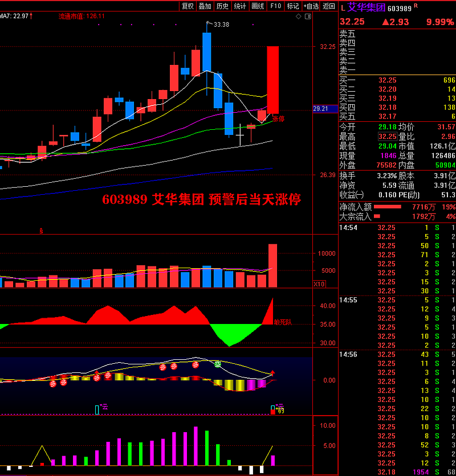Click the small diamond icon above chart
Image resolution: width=456 pixels, height=476 pixels.
tap(300, 17)
